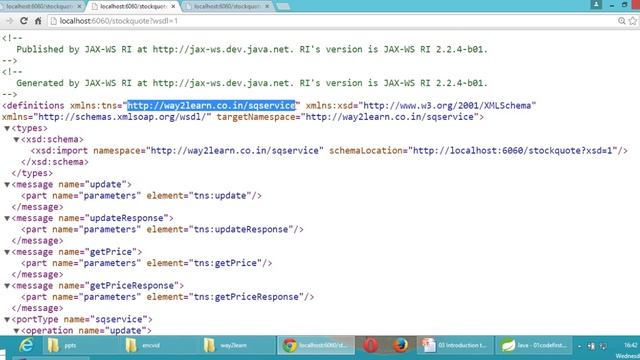
Task: Open a new browser tab
Action: [283, 6]
